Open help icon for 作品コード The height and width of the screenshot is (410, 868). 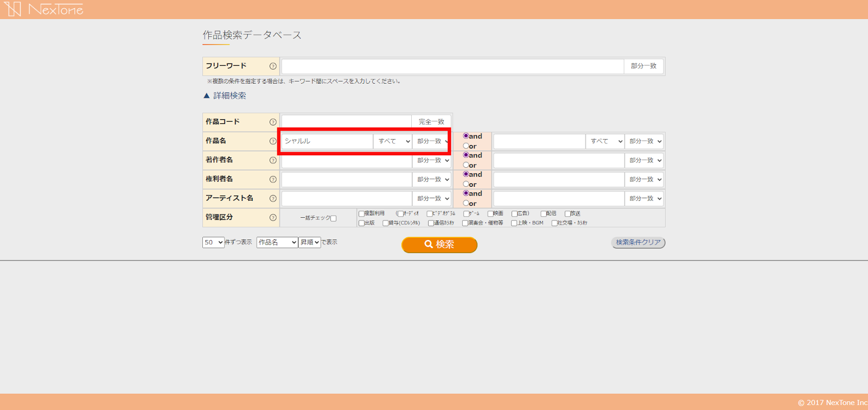(273, 122)
